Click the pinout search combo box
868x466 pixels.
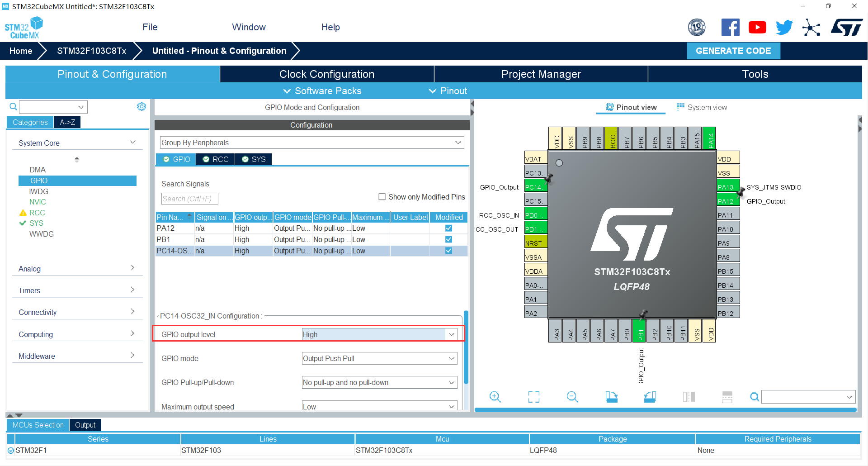point(808,397)
